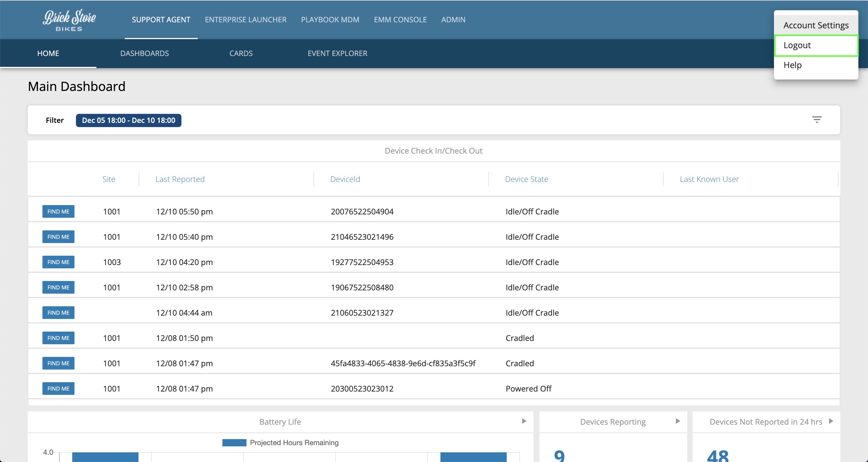Viewport: 868px width, 462px height.
Task: Click Find Me for device 21060523021327
Action: pyautogui.click(x=58, y=313)
